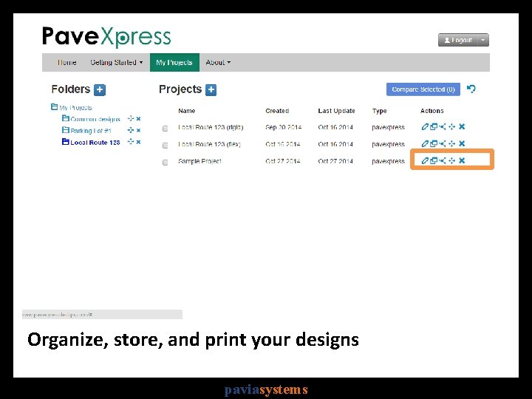
Task: Move the Local Route 123 folder
Action: (x=131, y=142)
